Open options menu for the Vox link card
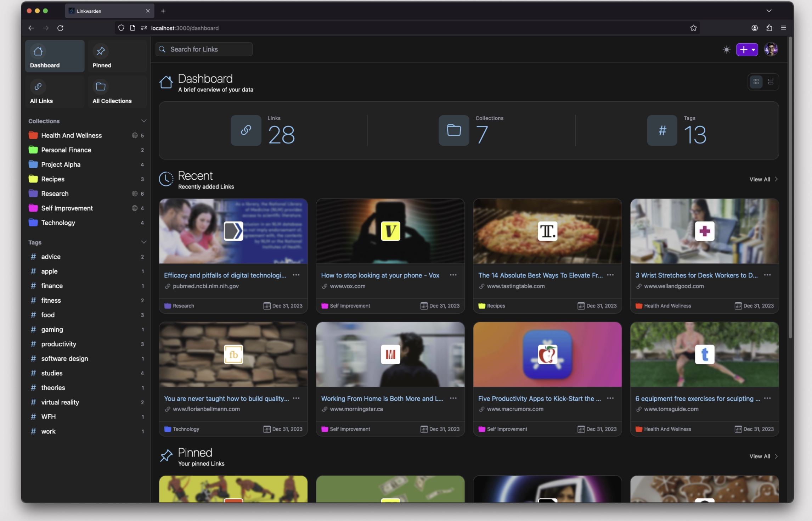The image size is (812, 521). pyautogui.click(x=453, y=275)
